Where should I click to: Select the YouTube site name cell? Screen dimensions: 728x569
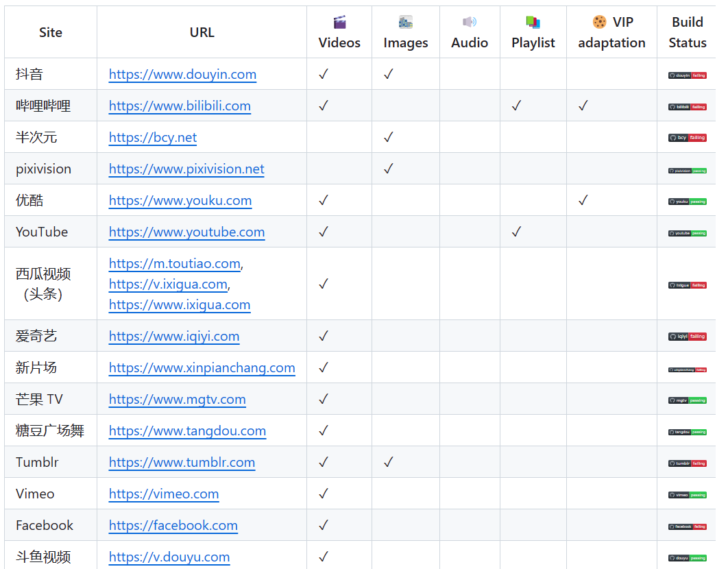[x=51, y=232]
